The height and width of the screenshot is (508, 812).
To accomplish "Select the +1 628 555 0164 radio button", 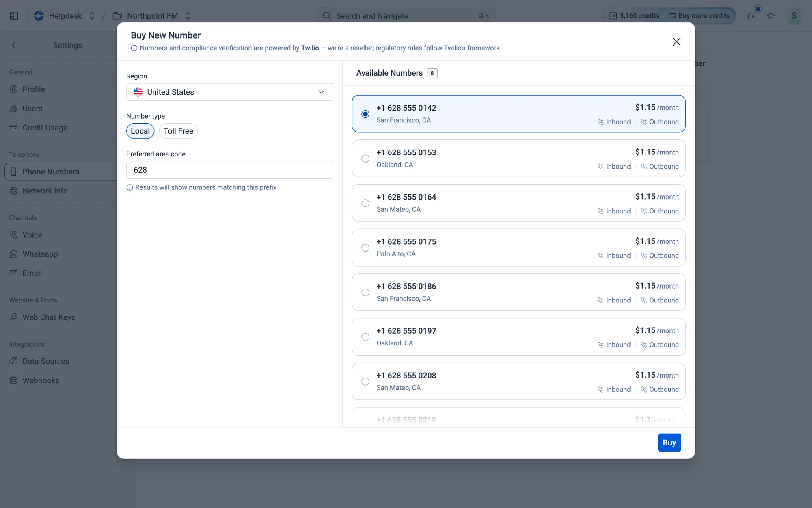I will pyautogui.click(x=365, y=203).
